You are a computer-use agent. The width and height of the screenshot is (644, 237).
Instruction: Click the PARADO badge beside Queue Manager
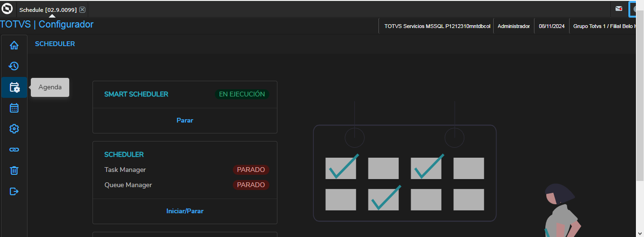tap(251, 185)
